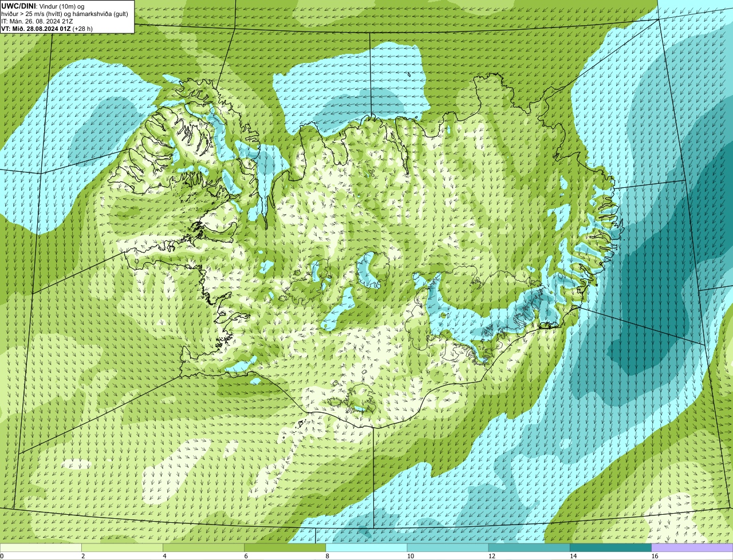Choose the 6–8 m/s olive green legend swatch
The width and height of the screenshot is (733, 560).
coord(285,547)
